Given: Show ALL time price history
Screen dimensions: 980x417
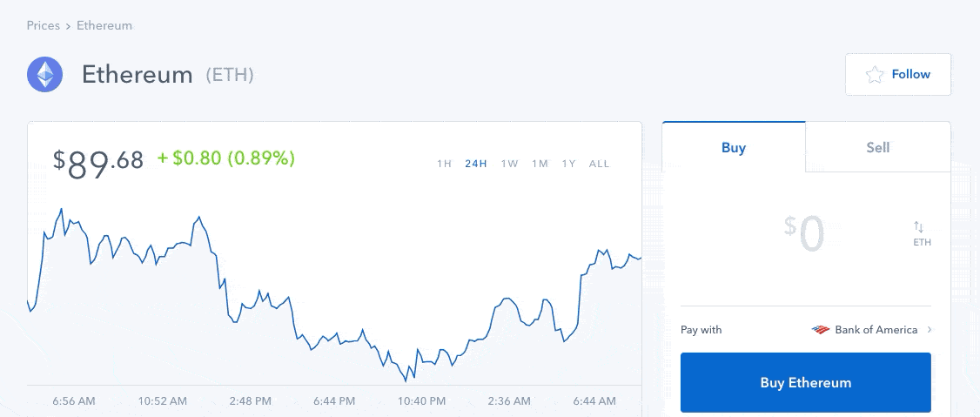Looking at the screenshot, I should click(599, 164).
